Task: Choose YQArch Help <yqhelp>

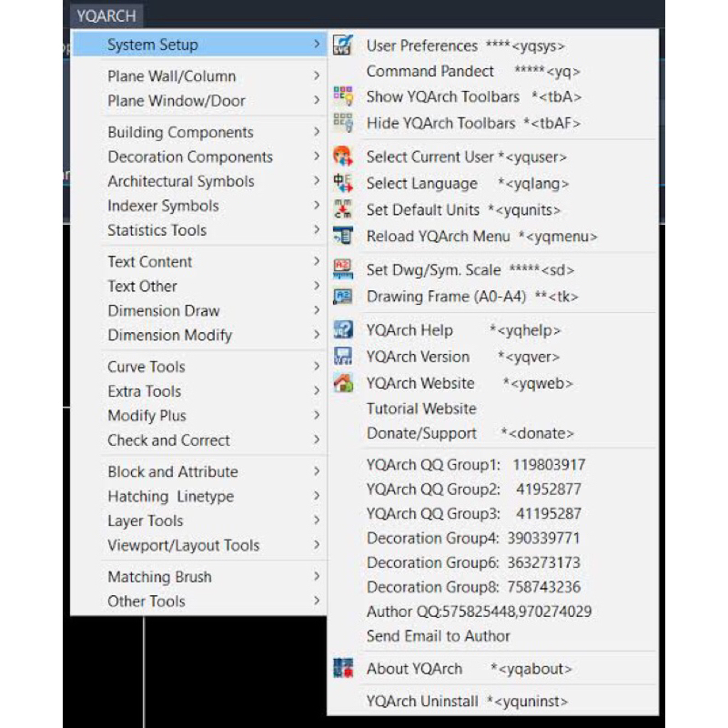Action: click(x=493, y=330)
